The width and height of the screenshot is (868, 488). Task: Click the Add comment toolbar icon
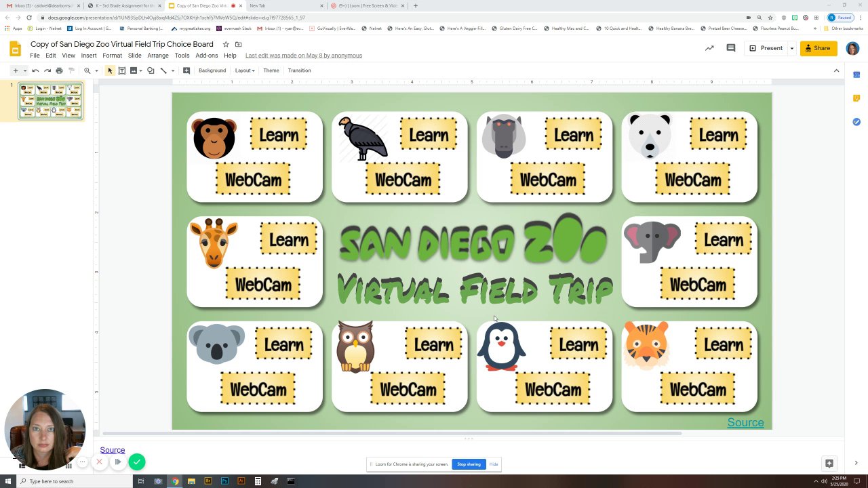point(186,70)
